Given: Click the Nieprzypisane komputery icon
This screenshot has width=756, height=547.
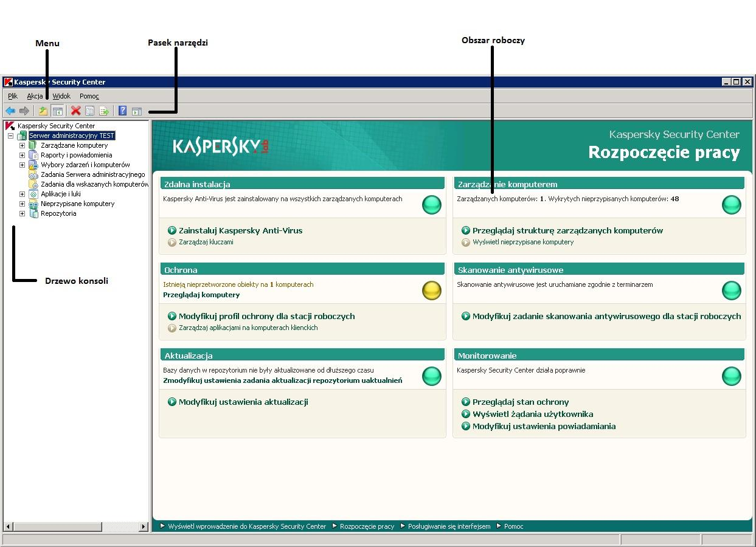Looking at the screenshot, I should click(x=34, y=204).
